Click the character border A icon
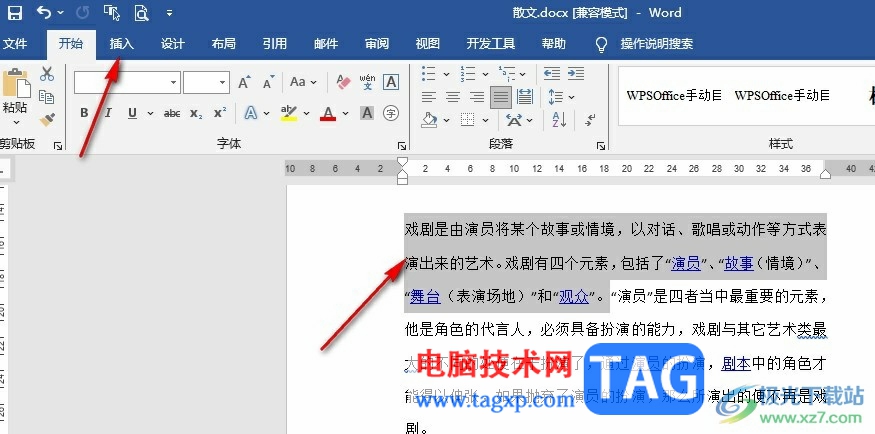The width and height of the screenshot is (875, 434). tap(391, 83)
